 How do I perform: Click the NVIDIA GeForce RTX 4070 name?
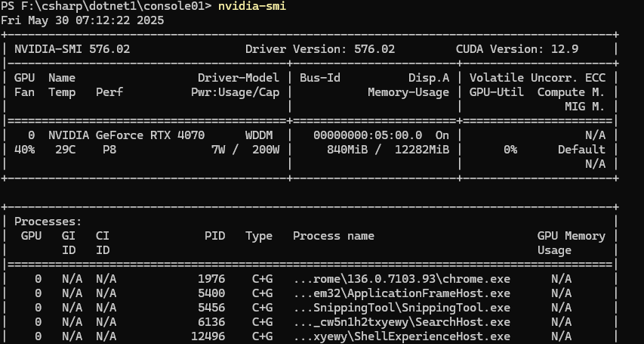pos(127,135)
